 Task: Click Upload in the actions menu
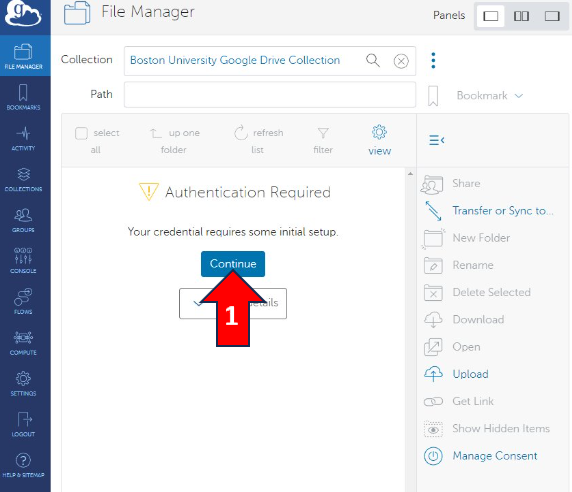click(x=456, y=374)
